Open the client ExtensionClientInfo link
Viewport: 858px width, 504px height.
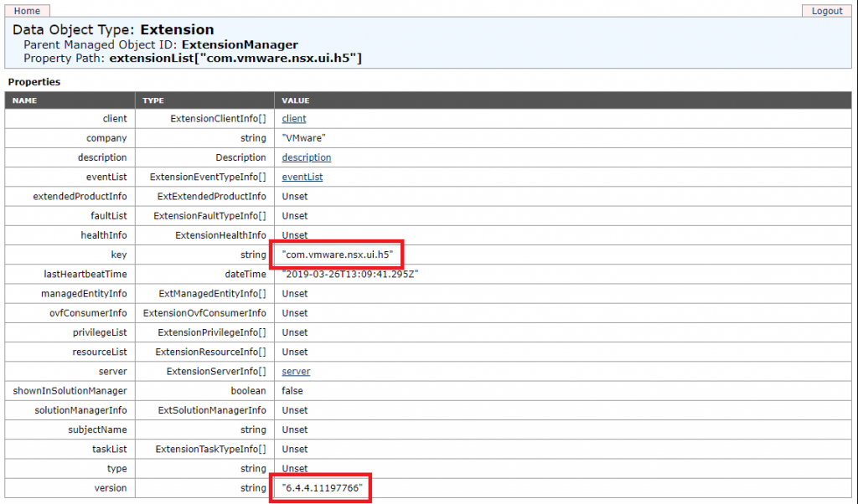tap(293, 118)
